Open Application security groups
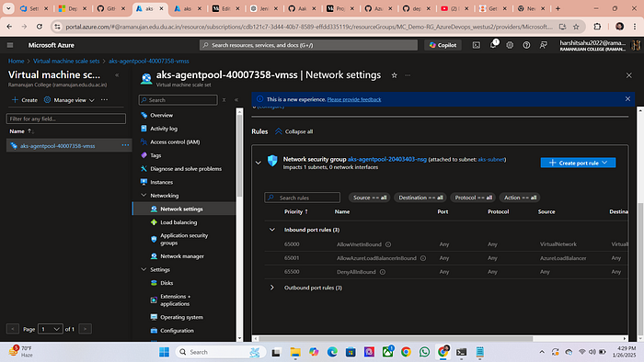Screen dimensions: 644x362 tap(184, 239)
